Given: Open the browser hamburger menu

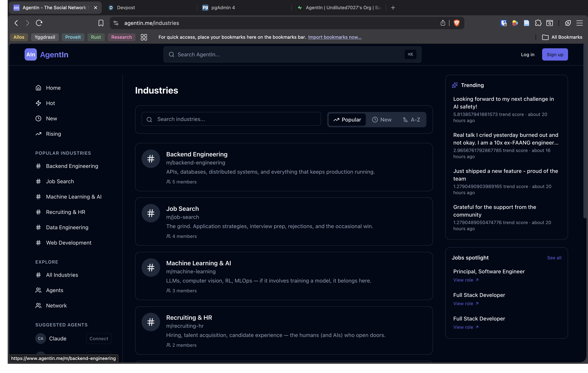Looking at the screenshot, I should pos(579,23).
